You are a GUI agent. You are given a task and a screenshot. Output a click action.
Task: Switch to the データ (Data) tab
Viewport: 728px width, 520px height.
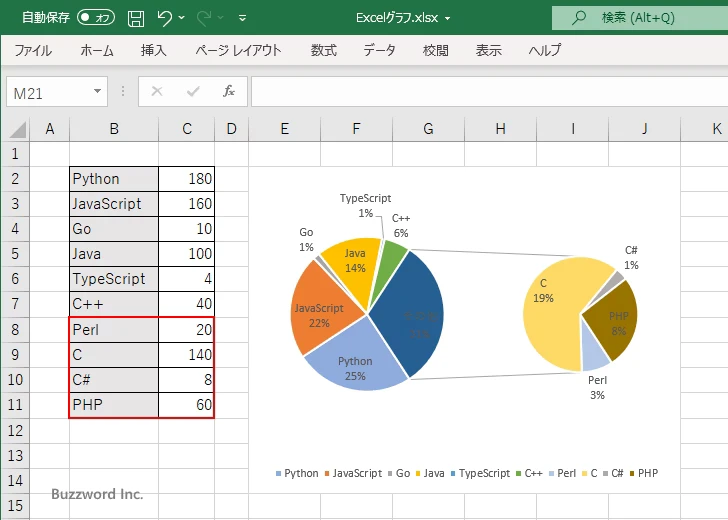tap(379, 50)
